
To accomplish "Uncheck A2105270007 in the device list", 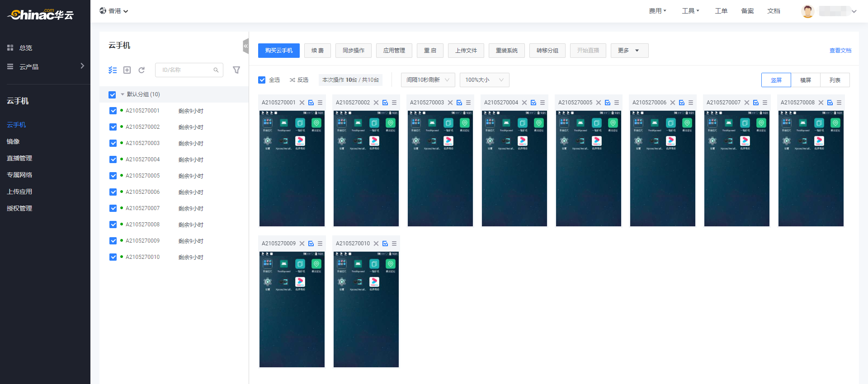I will pos(113,208).
